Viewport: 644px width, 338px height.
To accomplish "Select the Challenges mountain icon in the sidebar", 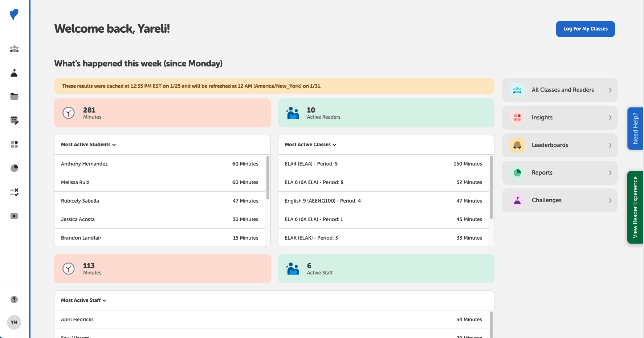I will pyautogui.click(x=14, y=73).
